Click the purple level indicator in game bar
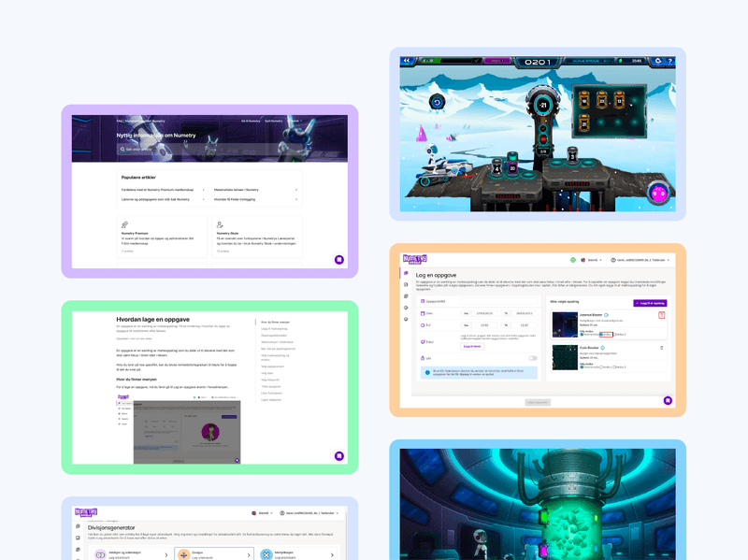748x560 pixels. (x=497, y=61)
